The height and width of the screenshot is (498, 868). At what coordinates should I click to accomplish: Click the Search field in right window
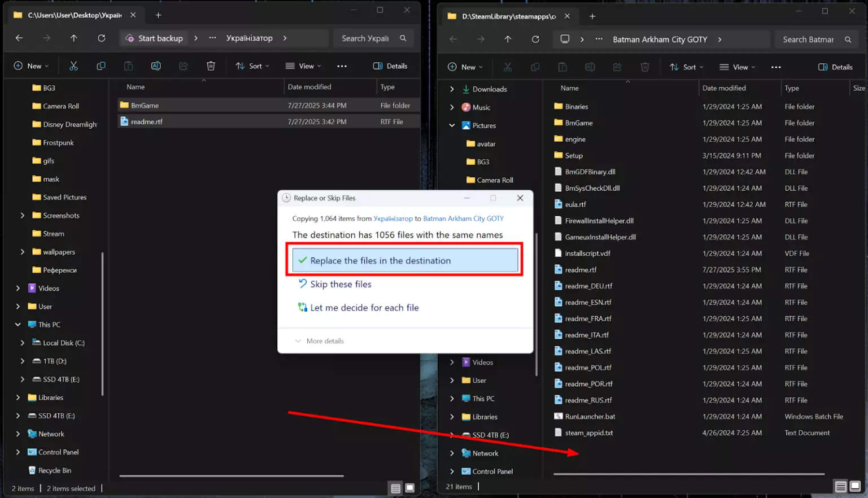click(808, 40)
